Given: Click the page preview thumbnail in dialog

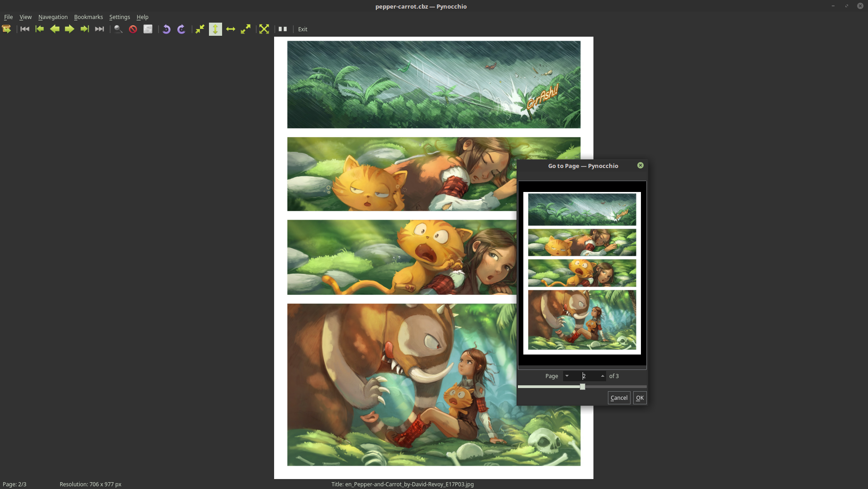Looking at the screenshot, I should (582, 273).
